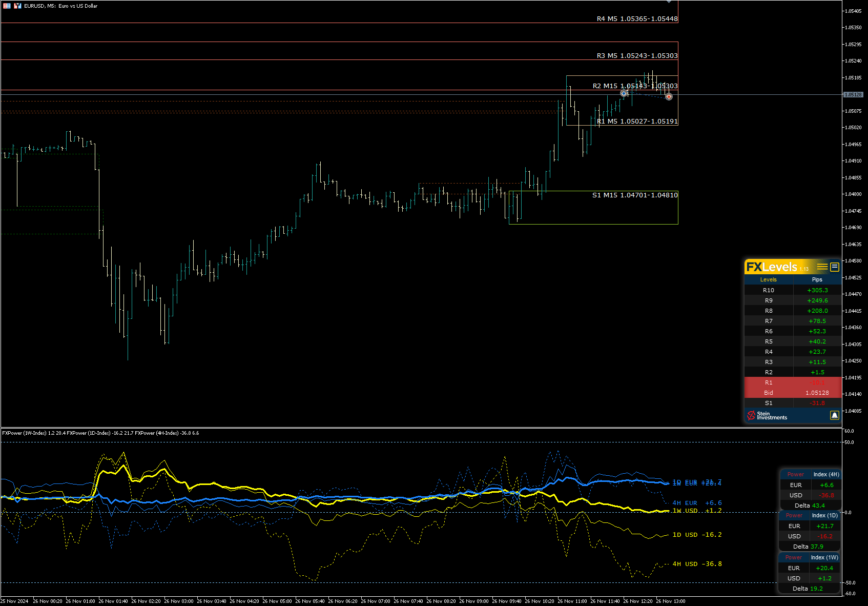
Task: Click the USD -16.2 row in 1D panel
Action: (x=810, y=536)
